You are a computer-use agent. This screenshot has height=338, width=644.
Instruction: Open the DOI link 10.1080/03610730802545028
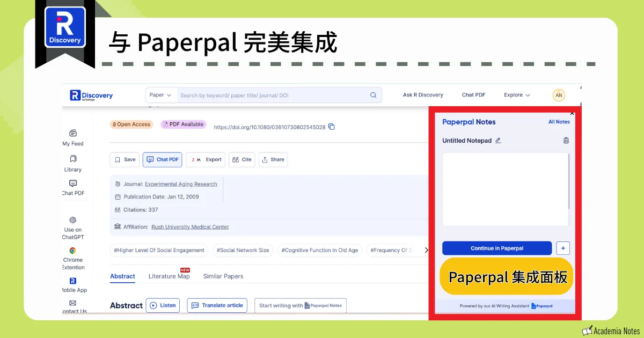[269, 127]
